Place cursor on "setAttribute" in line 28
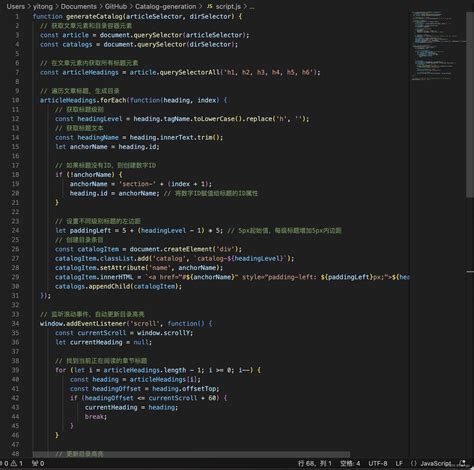Screen dimensions: 474x470 (122, 268)
